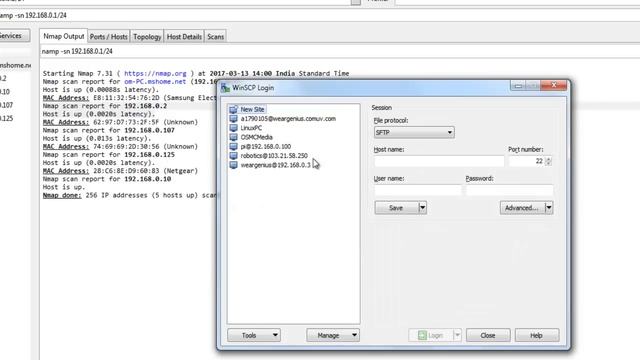
Task: Focus the User name input field
Action: coord(418,190)
